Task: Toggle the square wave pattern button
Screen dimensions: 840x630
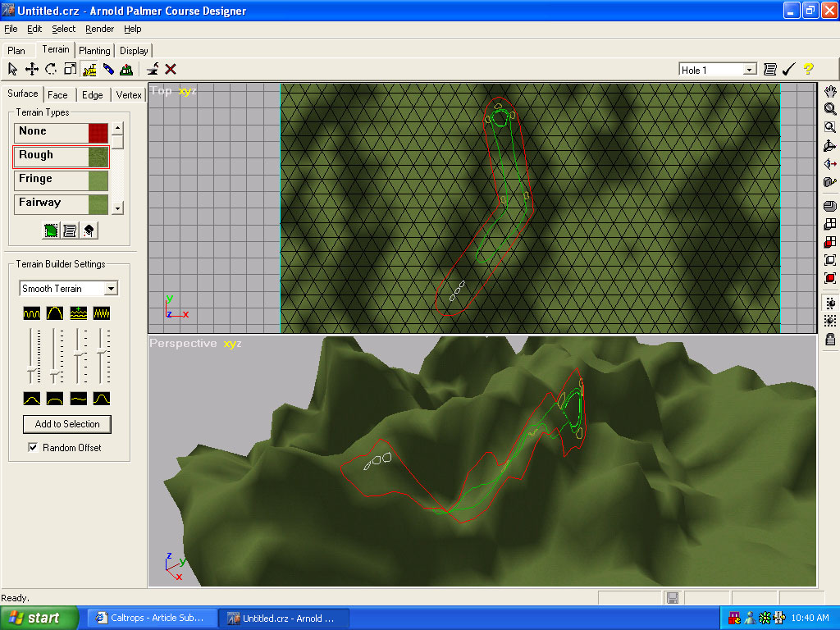Action: [32, 313]
